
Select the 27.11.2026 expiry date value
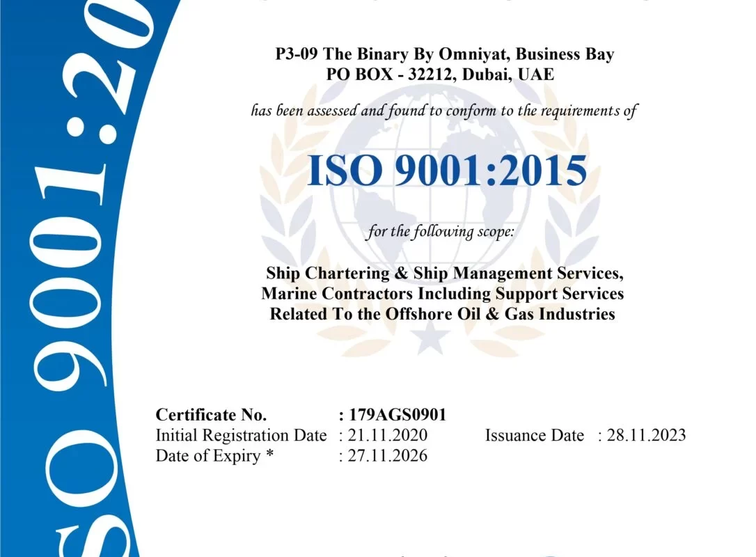pyautogui.click(x=387, y=456)
